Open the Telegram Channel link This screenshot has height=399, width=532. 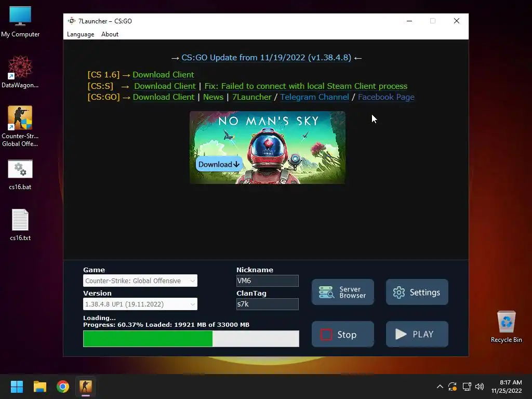[x=314, y=97]
